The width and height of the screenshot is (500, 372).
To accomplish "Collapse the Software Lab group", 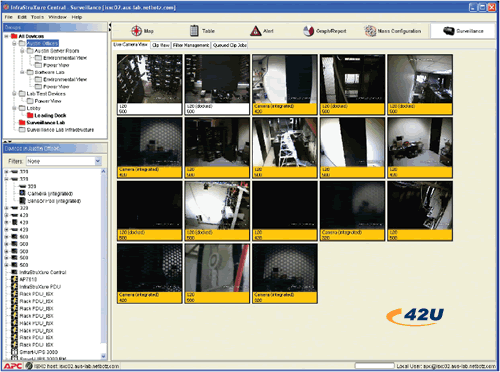I will click(x=22, y=72).
